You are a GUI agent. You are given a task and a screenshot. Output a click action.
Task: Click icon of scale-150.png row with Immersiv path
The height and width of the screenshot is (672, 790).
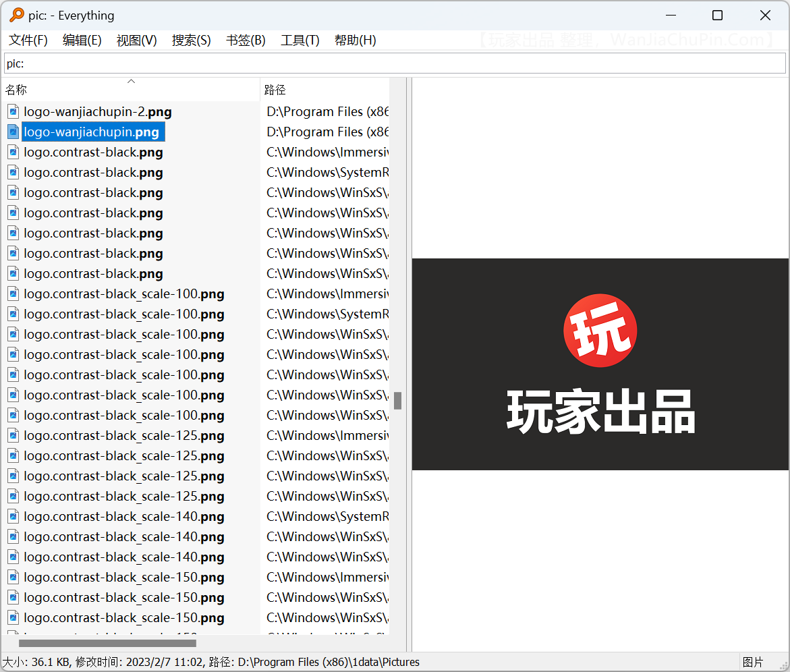point(13,578)
